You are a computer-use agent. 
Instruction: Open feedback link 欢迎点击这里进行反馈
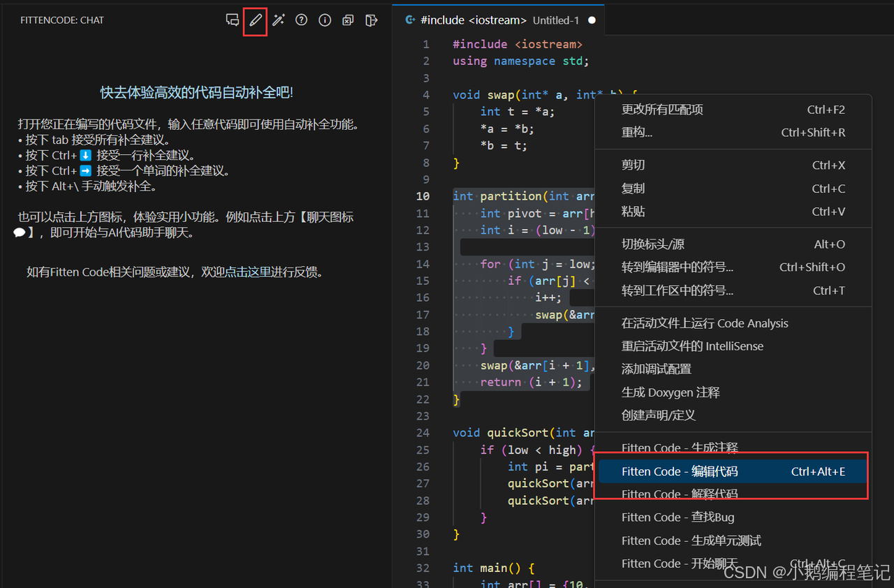(262, 272)
